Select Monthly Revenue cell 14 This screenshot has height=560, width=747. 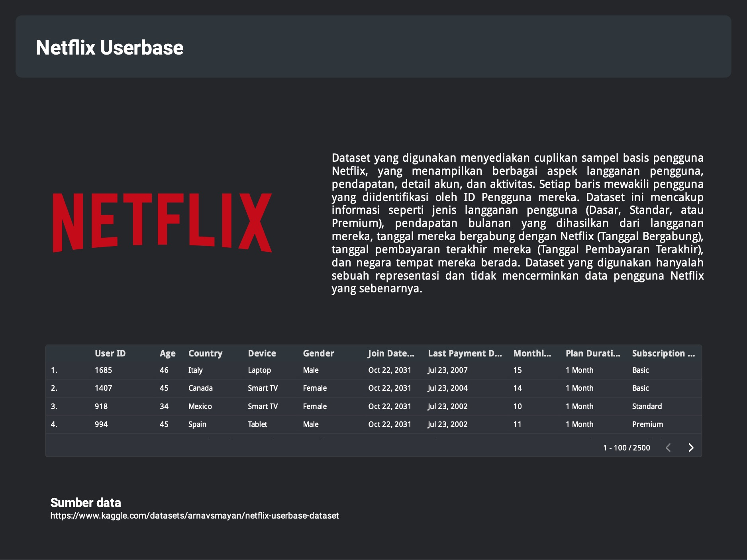click(x=518, y=388)
